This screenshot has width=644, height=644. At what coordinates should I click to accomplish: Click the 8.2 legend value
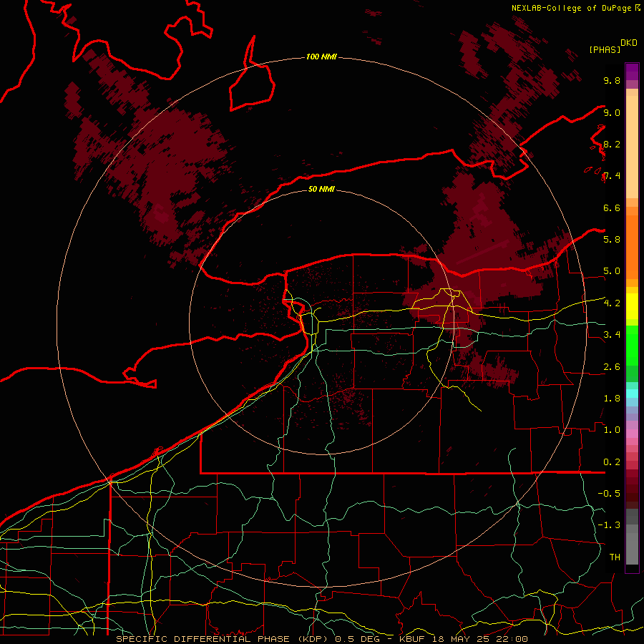pyautogui.click(x=612, y=144)
